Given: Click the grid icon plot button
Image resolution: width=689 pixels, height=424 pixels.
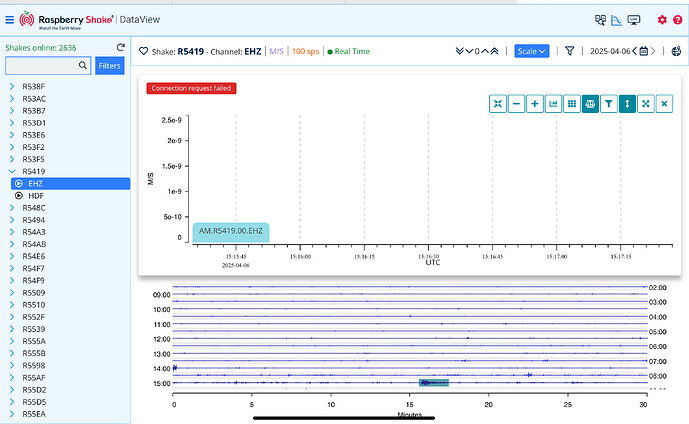Looking at the screenshot, I should 572,104.
